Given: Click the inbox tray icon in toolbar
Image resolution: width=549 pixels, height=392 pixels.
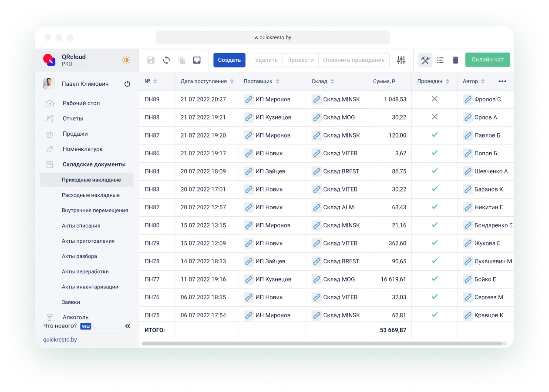Looking at the screenshot, I should tap(197, 60).
